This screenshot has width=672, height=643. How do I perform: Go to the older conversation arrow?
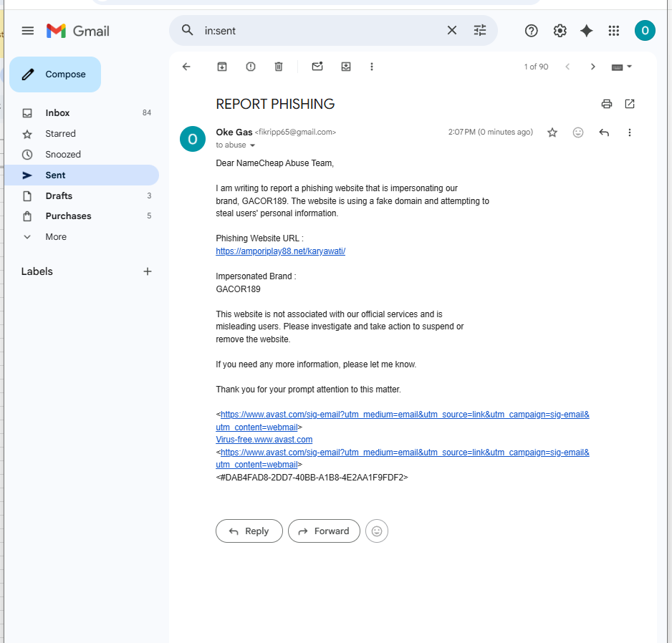coord(592,67)
